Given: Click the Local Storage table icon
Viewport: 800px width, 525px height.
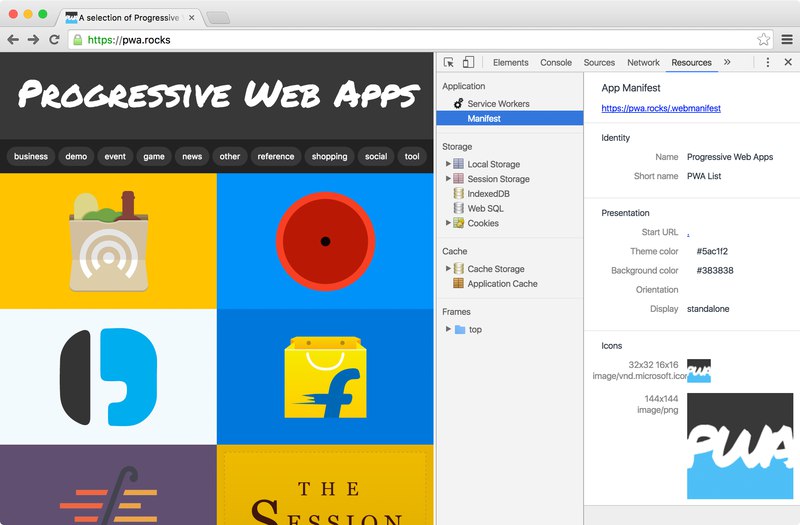Looking at the screenshot, I should coord(459,164).
